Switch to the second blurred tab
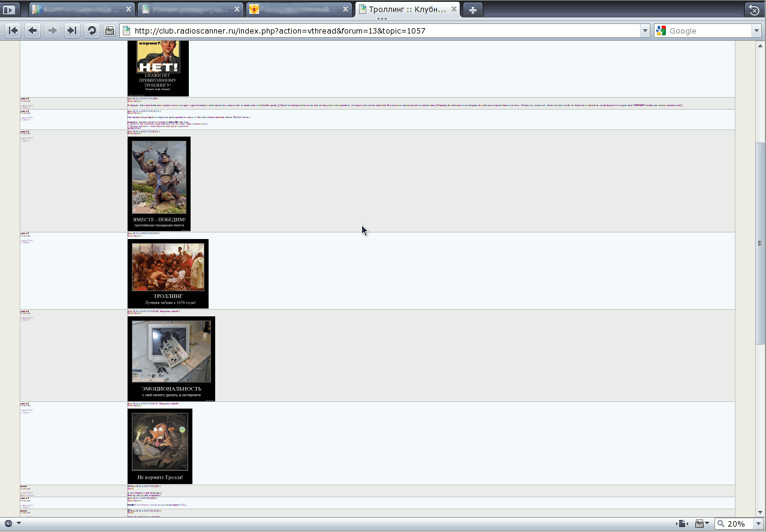 click(x=191, y=10)
